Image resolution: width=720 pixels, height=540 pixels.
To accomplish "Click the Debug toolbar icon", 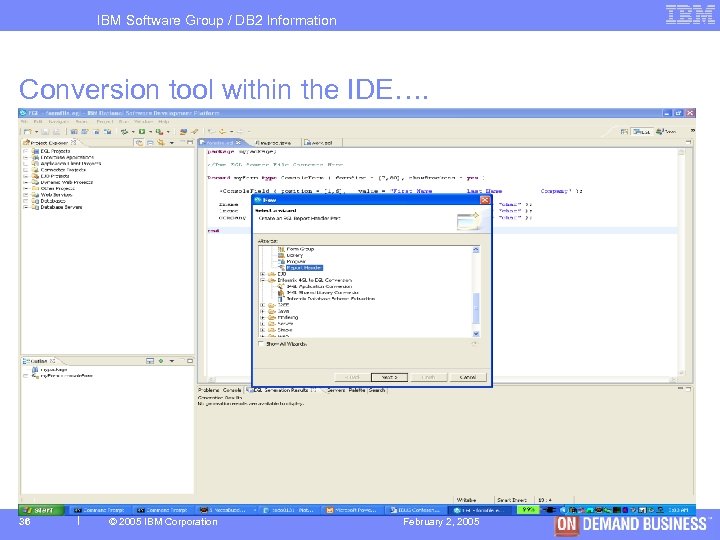I will coord(124,132).
